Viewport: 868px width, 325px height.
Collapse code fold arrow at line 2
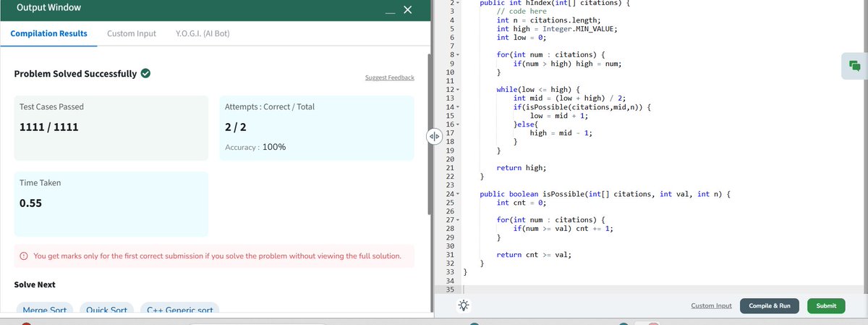[x=459, y=3]
